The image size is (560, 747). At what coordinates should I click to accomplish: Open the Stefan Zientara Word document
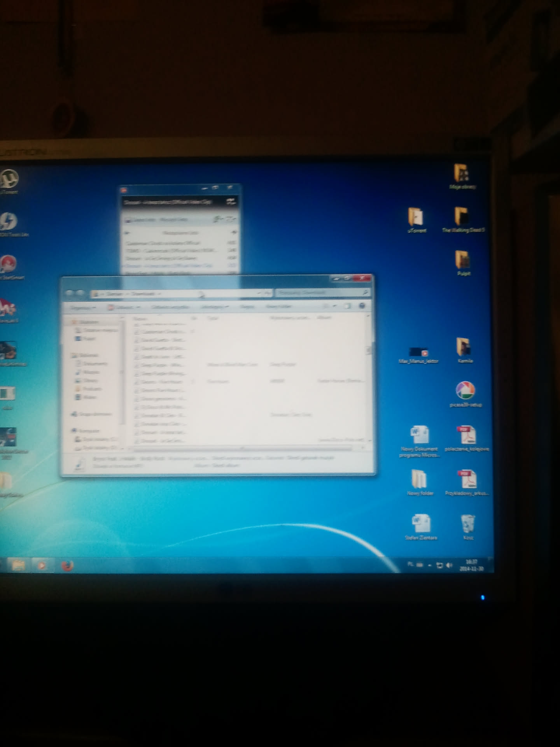(x=421, y=524)
